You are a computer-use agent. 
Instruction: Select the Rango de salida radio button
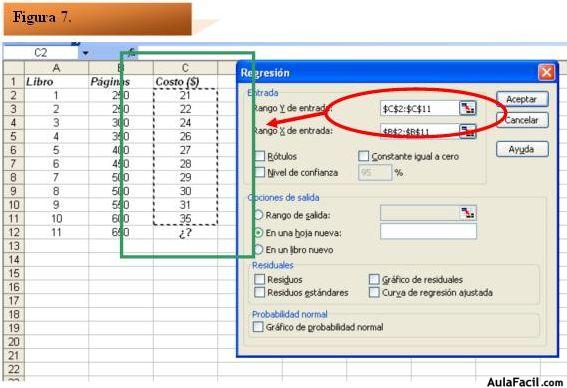point(259,215)
